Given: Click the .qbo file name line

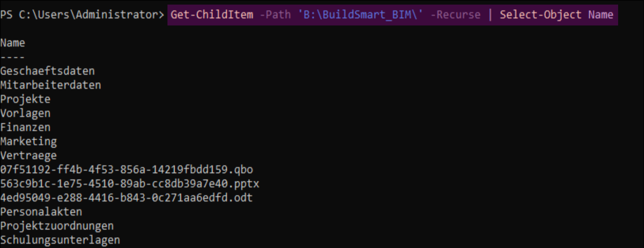Looking at the screenshot, I should (127, 170).
